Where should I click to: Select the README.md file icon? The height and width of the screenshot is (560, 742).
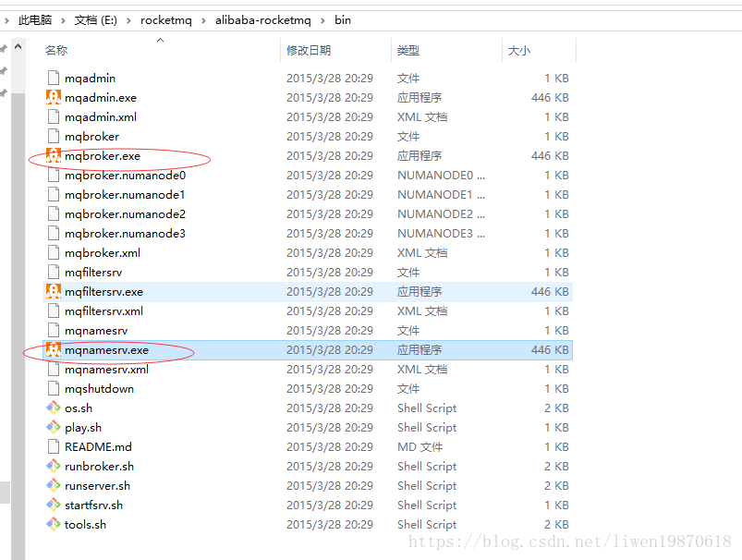(54, 447)
